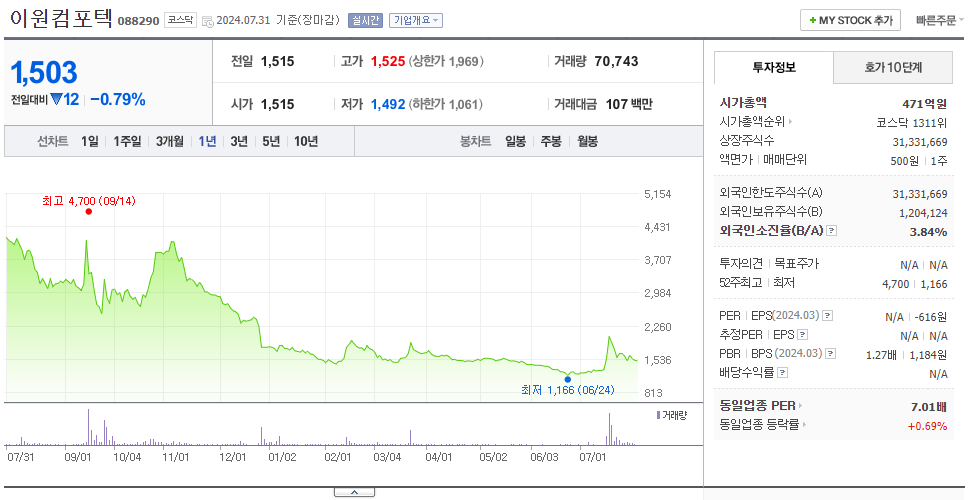Click the 외국인소진율 value 3.84%
The width and height of the screenshot is (968, 500).
coord(929,231)
